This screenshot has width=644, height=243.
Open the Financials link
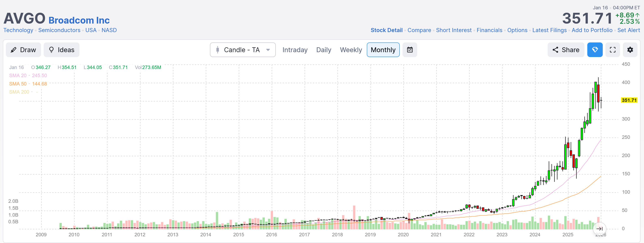point(489,30)
